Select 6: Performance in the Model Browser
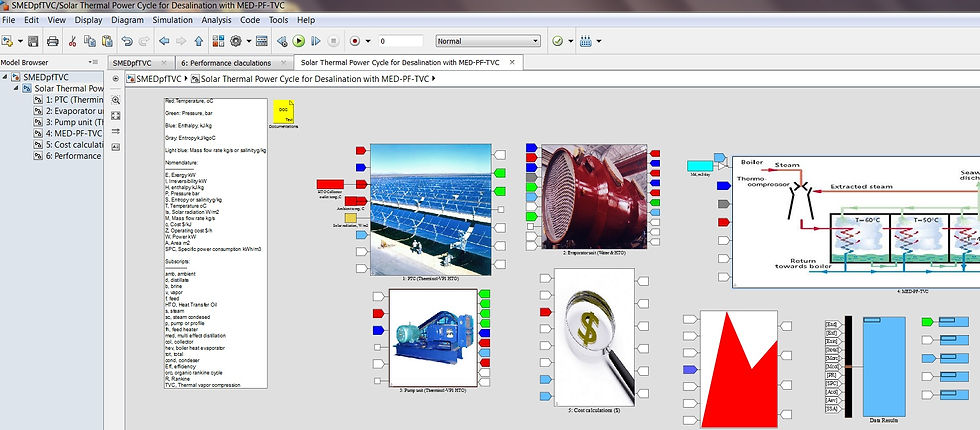980x430 pixels. click(69, 156)
